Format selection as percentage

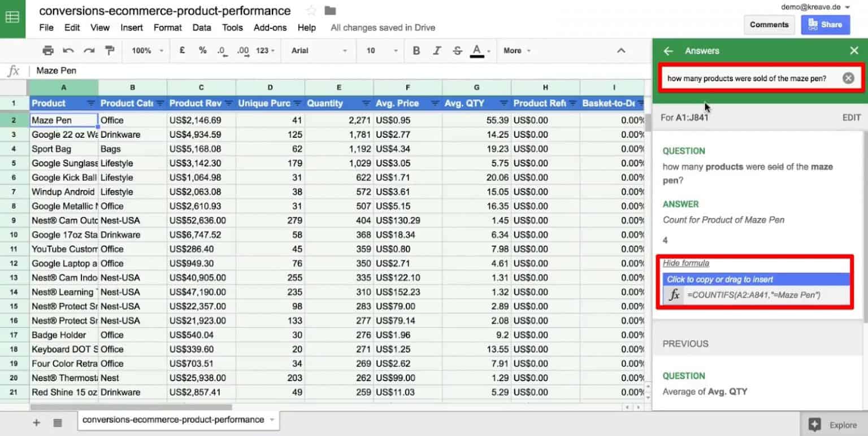[x=202, y=50]
